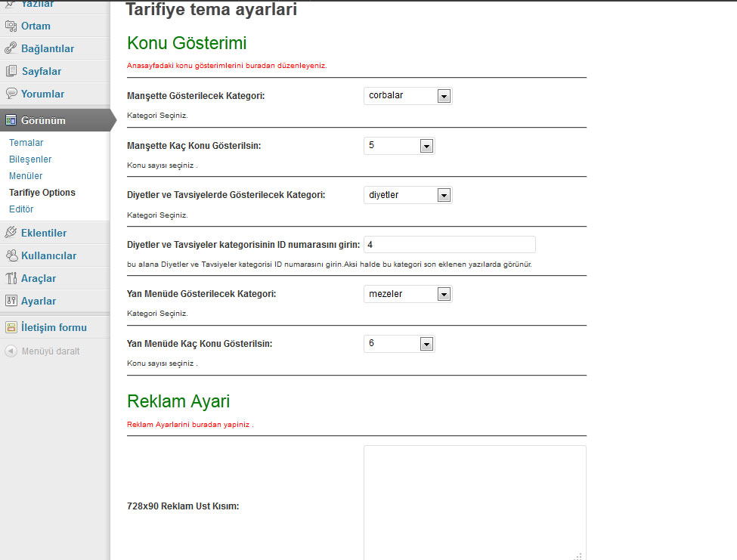The height and width of the screenshot is (560, 737).
Task: Open the Sayfalar menu
Action: (x=42, y=71)
